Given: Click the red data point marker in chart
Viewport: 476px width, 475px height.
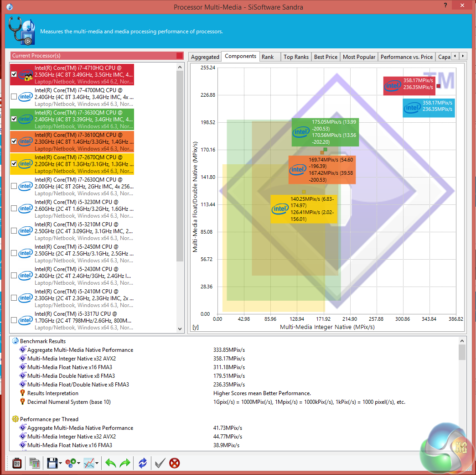Looking at the screenshot, I should point(438,86).
